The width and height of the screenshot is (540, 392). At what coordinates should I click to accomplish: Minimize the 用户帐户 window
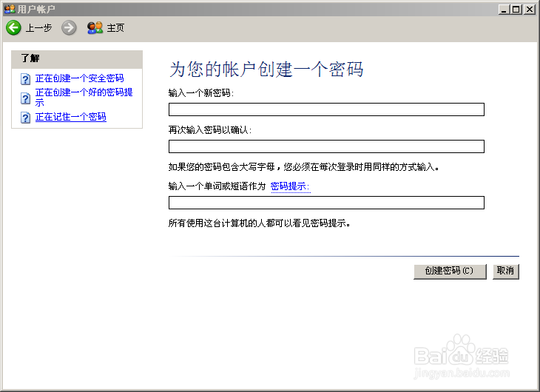pyautogui.click(x=504, y=10)
